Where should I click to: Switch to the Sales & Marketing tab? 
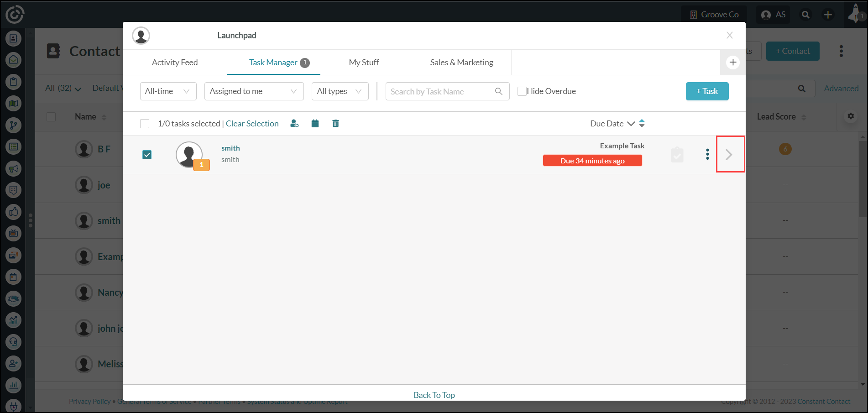point(461,63)
